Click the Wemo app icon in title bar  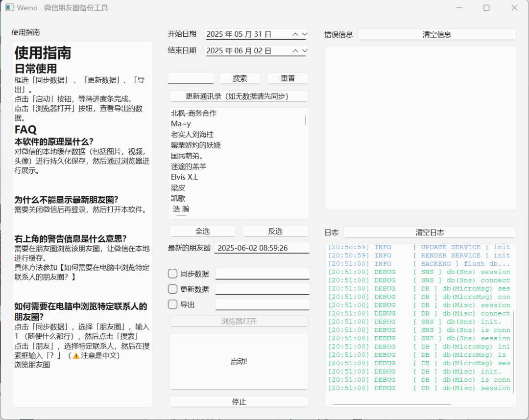click(x=9, y=7)
